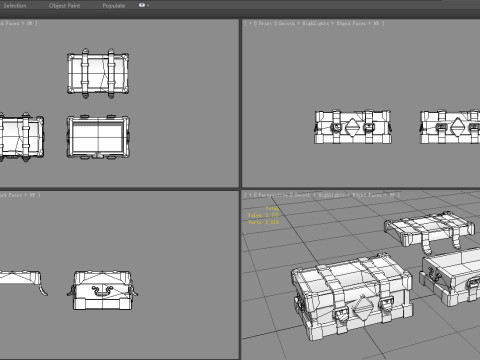This screenshot has height=360, width=480.
Task: Open the Populate ribbon tab
Action: [114, 6]
